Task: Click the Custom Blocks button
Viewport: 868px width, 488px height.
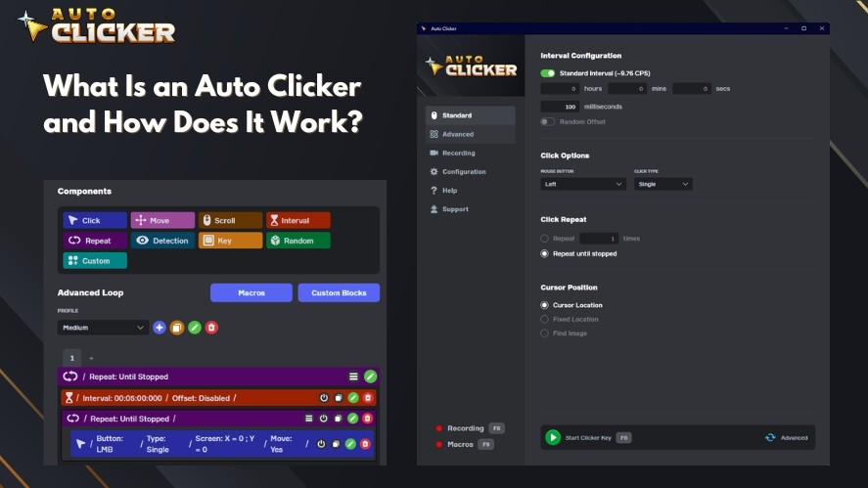Action: coord(339,292)
